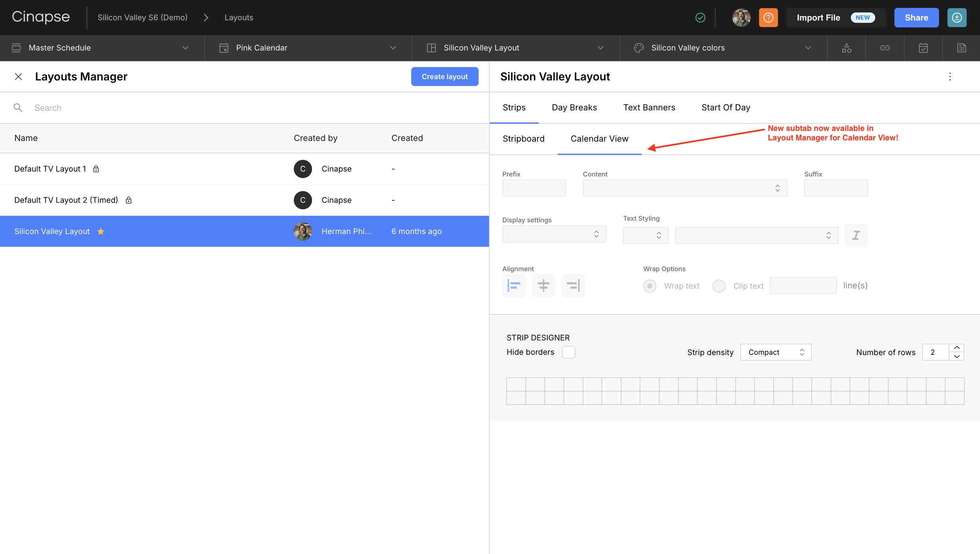Viewport: 980px width, 554px height.
Task: Click the teal download icon
Action: 956,18
